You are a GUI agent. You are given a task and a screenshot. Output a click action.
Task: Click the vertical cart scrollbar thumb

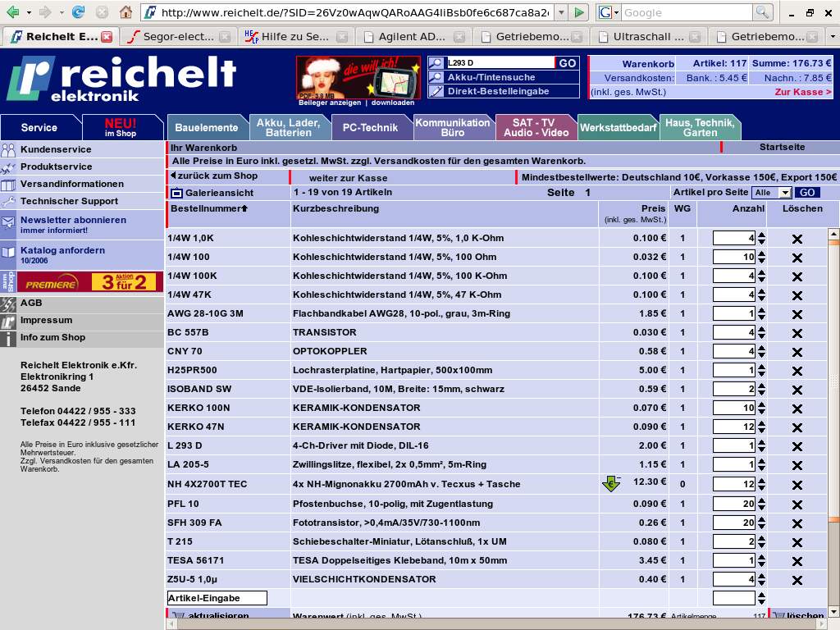[833, 381]
